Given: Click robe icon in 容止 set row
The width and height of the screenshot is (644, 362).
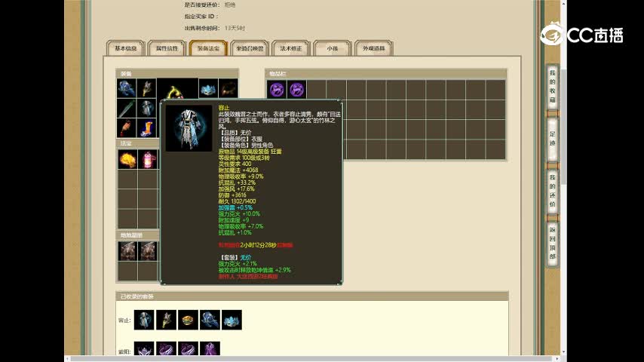Looking at the screenshot, I should click(144, 320).
